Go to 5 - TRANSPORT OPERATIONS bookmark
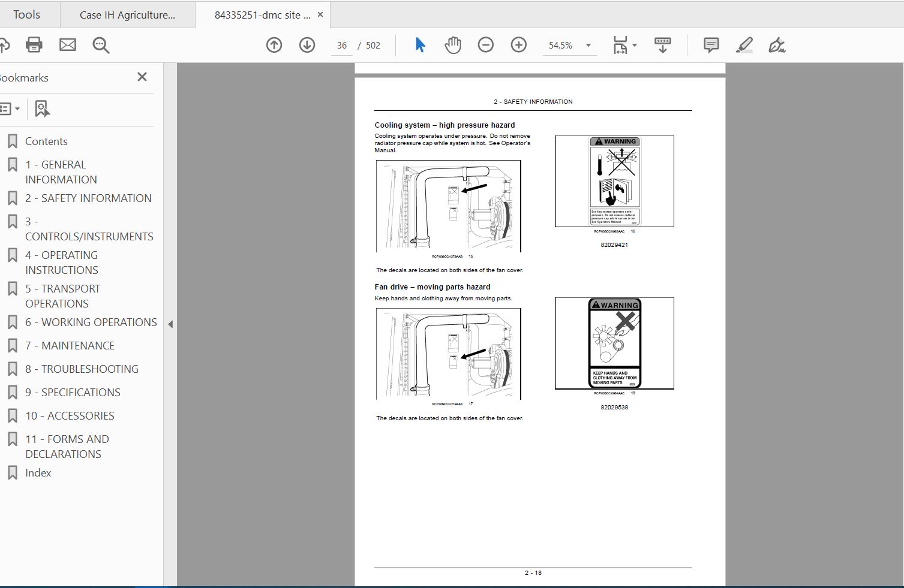The image size is (904, 588). point(62,296)
